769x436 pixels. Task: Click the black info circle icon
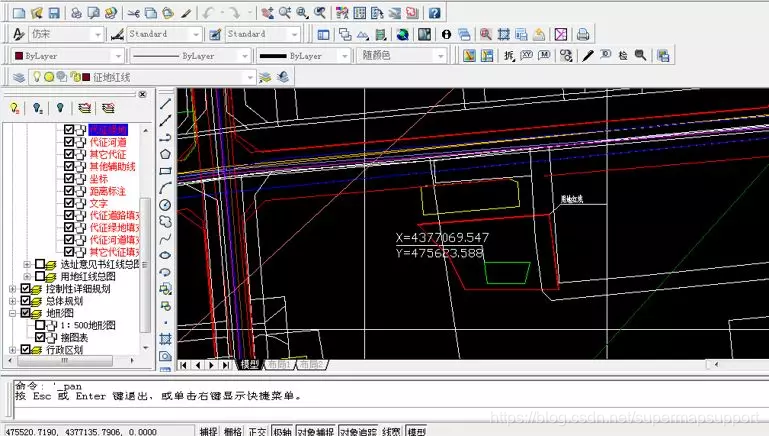(446, 34)
